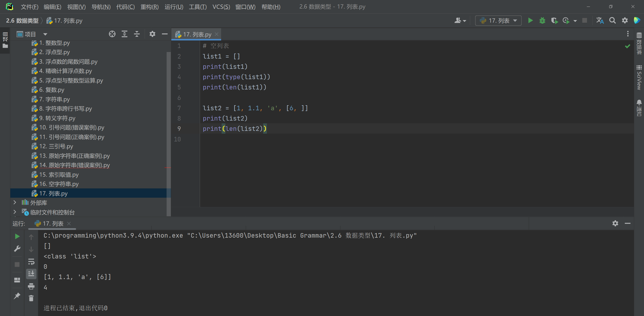The width and height of the screenshot is (644, 316).
Task: Pin the run tab
Action: click(17, 296)
